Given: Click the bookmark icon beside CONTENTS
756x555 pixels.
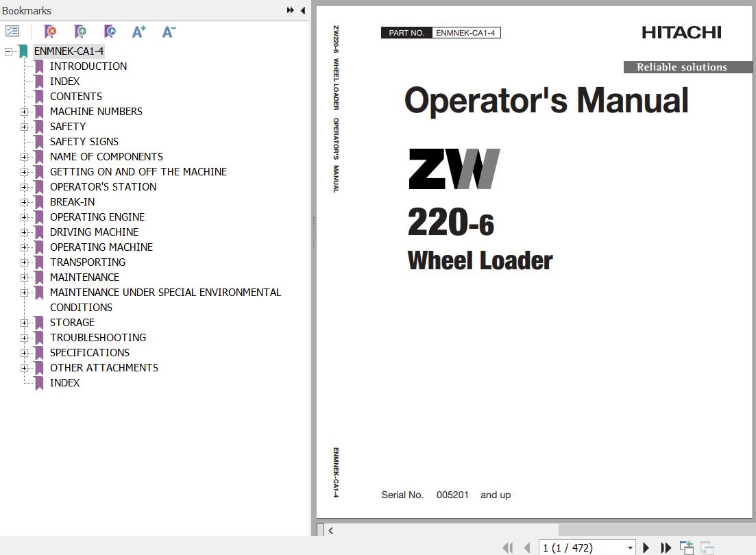Looking at the screenshot, I should 39,97.
